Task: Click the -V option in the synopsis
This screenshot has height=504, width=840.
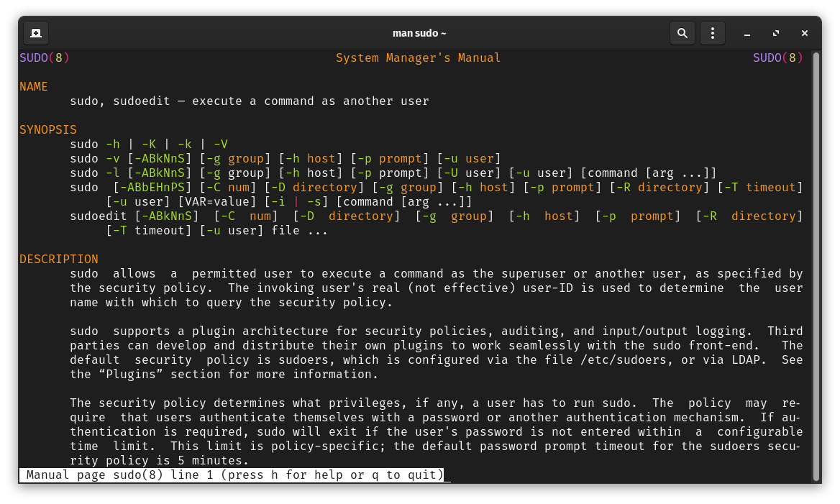Action: click(x=221, y=145)
